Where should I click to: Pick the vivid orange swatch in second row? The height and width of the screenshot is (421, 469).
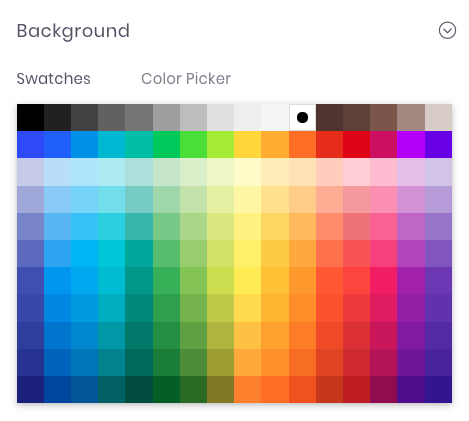click(302, 144)
